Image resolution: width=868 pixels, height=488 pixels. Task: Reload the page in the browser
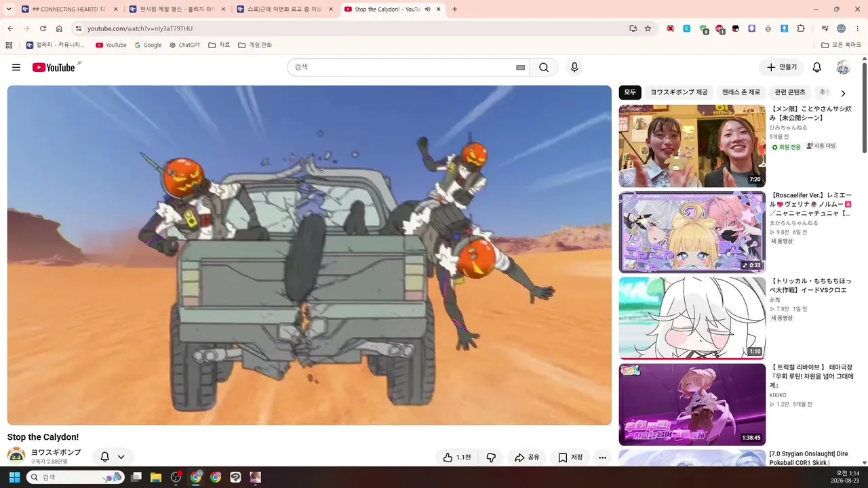coord(43,28)
